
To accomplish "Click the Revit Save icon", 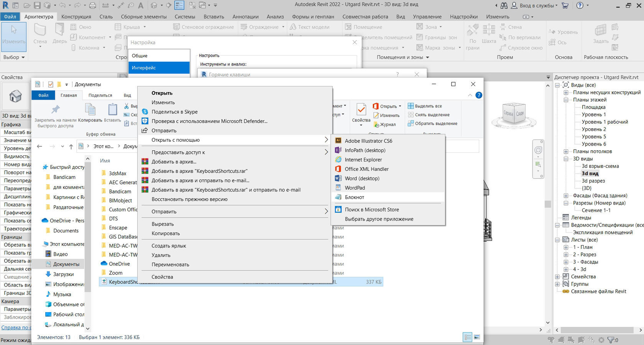I will 37,5.
